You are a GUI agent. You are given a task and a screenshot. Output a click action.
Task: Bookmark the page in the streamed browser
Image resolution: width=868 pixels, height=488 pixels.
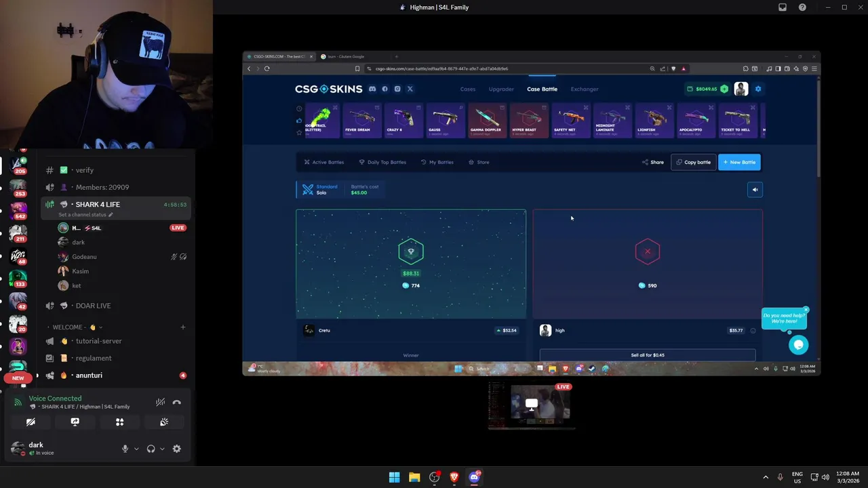coord(357,68)
